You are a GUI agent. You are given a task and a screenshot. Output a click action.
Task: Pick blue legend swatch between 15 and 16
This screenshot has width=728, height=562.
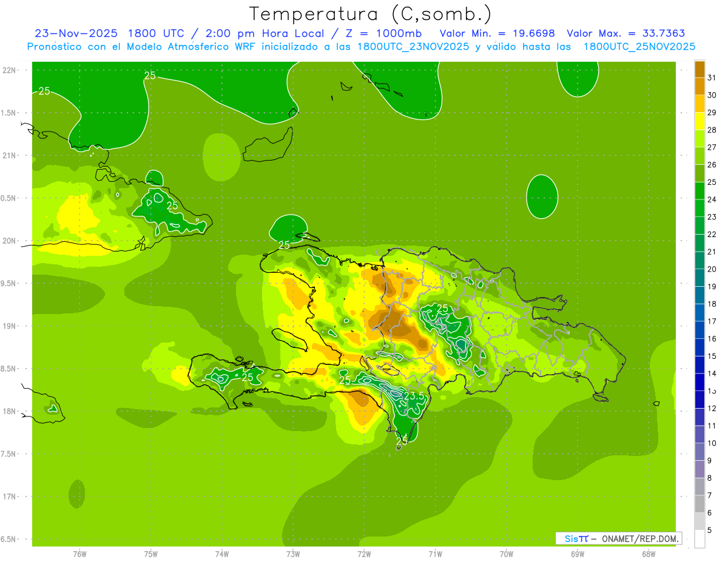[x=700, y=347]
